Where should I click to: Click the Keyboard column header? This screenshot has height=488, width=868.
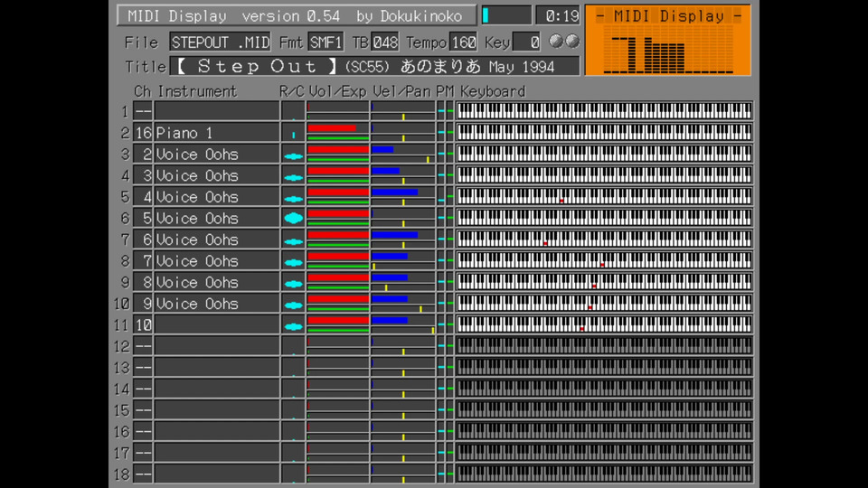tap(492, 91)
